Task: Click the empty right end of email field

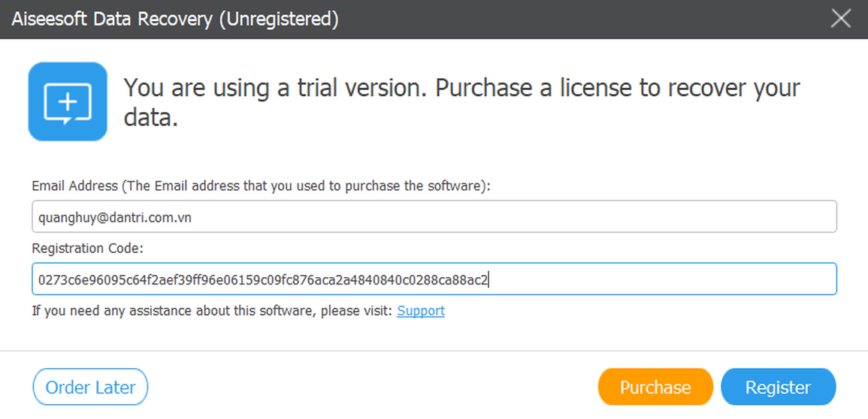Action: coord(676,217)
